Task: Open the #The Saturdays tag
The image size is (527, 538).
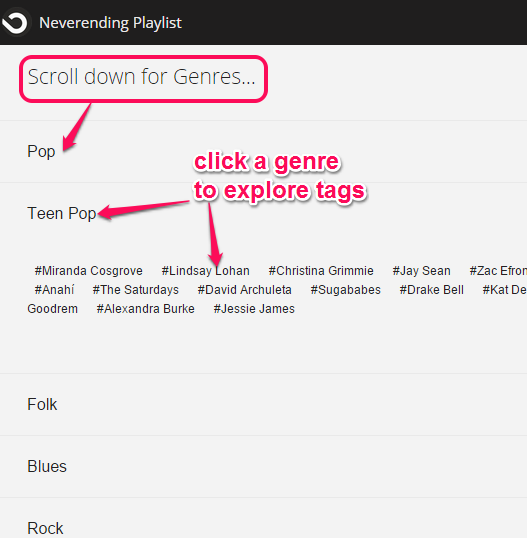Action: pos(136,290)
